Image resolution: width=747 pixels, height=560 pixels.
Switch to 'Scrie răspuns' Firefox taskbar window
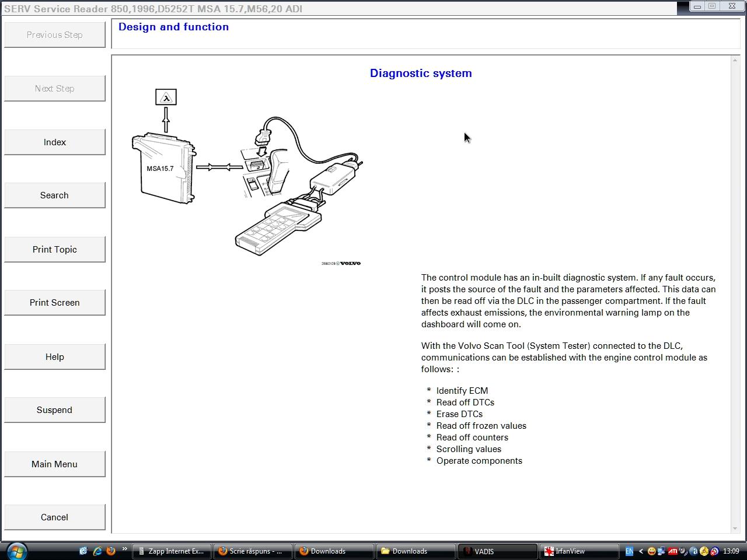point(253,551)
